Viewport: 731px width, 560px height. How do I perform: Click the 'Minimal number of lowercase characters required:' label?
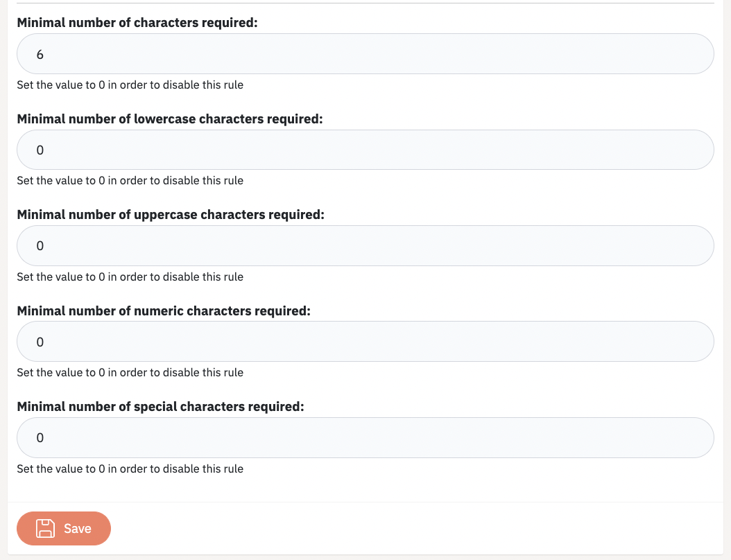coord(170,119)
